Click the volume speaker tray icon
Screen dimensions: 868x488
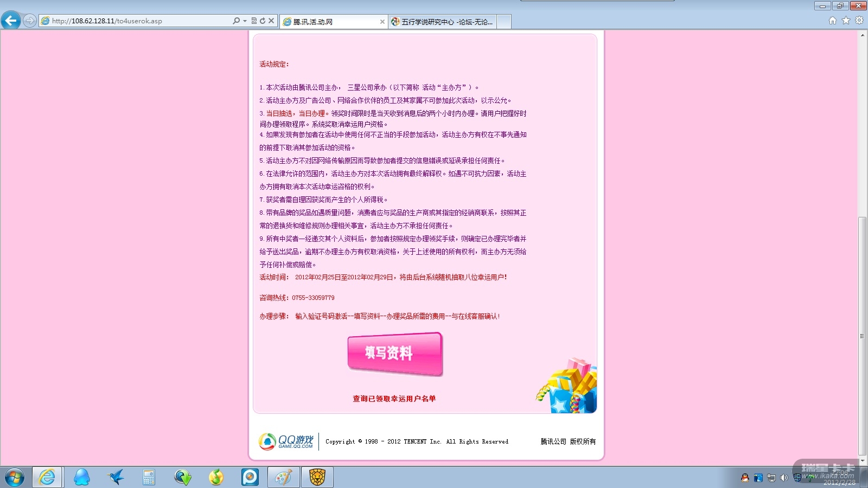784,478
